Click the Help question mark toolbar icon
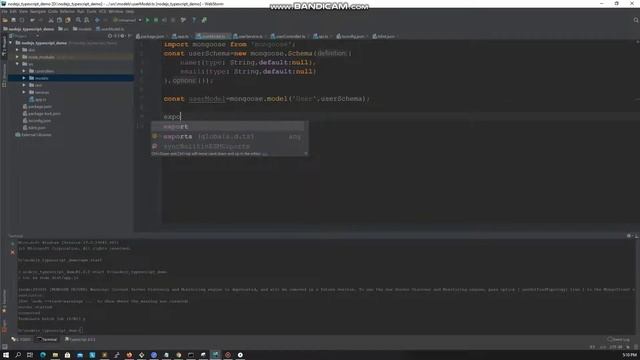Viewport: 640px width, 360px height. coord(194,20)
